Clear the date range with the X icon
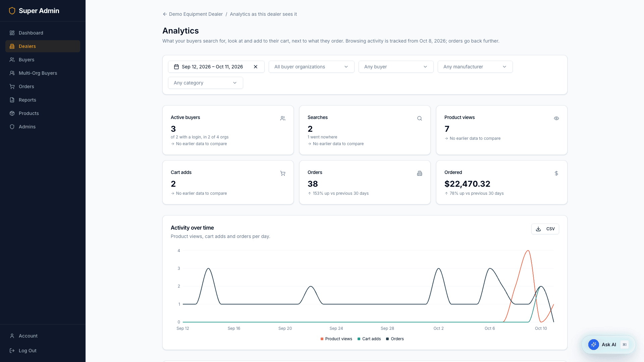 tap(256, 67)
